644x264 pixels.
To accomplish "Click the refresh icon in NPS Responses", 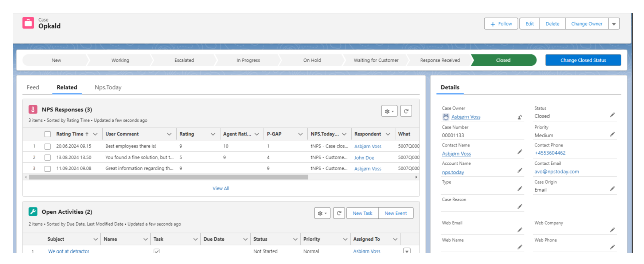I will pyautogui.click(x=406, y=111).
